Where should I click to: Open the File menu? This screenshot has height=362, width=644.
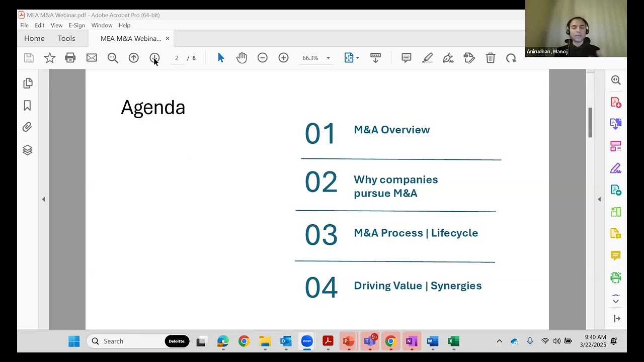24,25
